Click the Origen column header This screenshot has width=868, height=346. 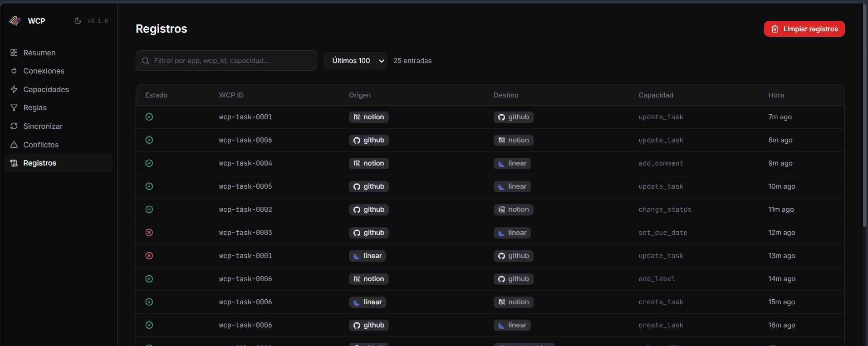point(360,95)
